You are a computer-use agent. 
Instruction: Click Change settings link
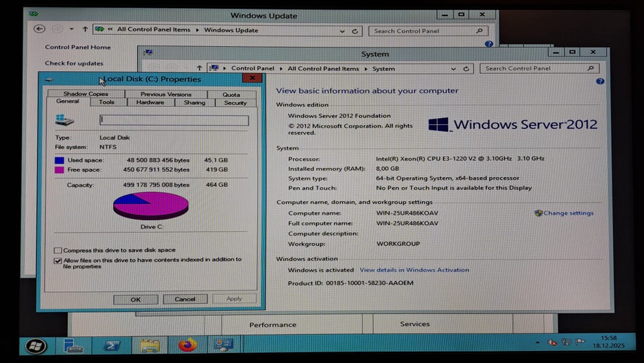pyautogui.click(x=568, y=213)
